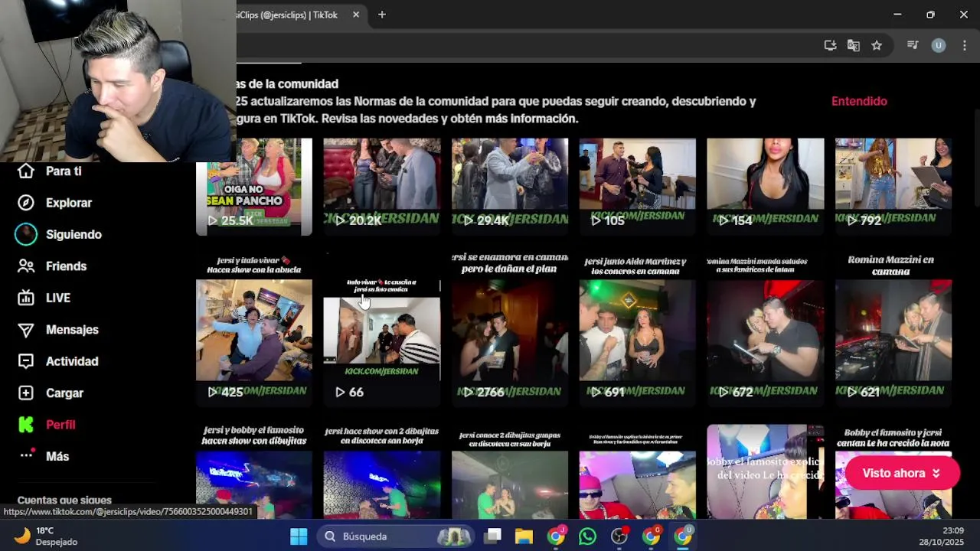Open the video with 792 views

coord(893,187)
